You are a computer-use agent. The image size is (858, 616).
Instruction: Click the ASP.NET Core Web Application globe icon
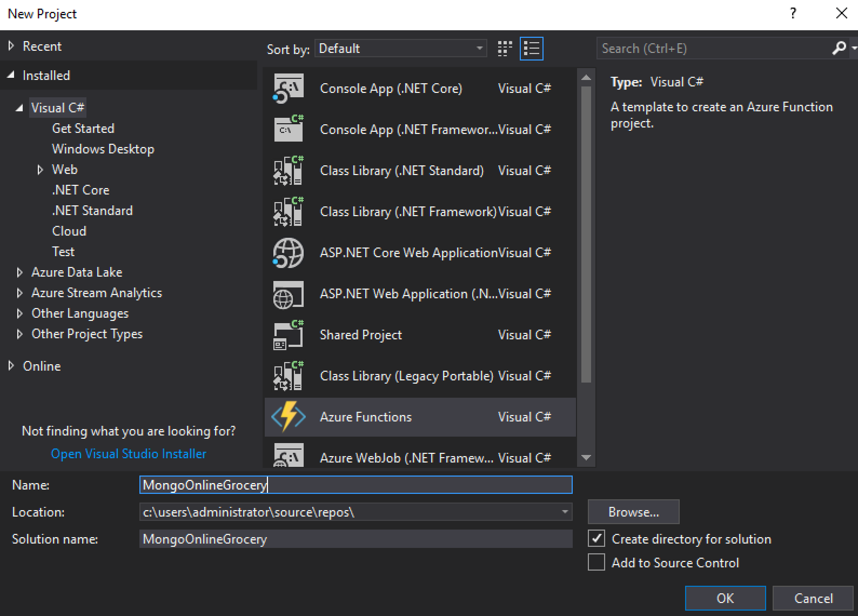click(289, 253)
